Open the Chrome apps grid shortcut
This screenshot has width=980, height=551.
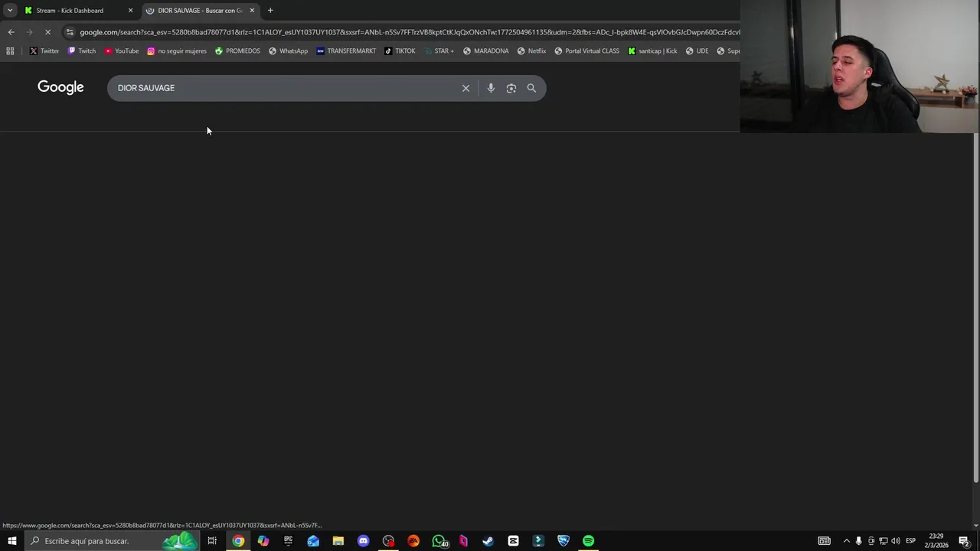[x=10, y=51]
